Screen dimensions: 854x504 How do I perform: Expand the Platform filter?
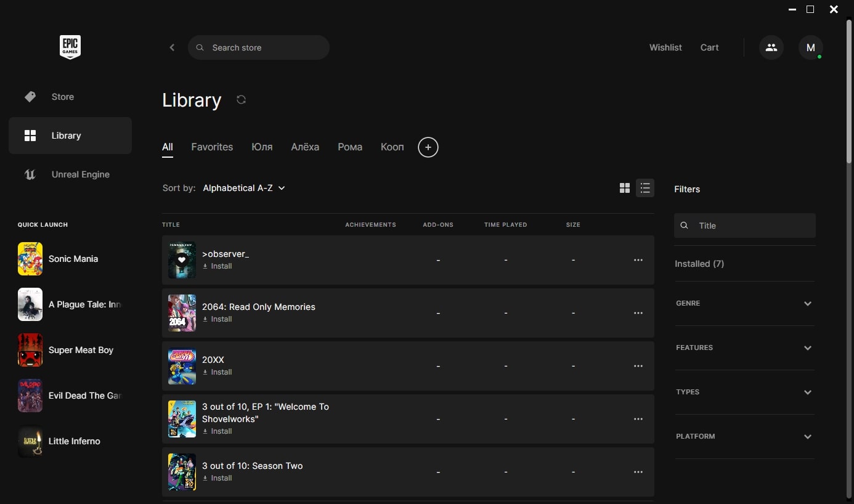(x=744, y=436)
